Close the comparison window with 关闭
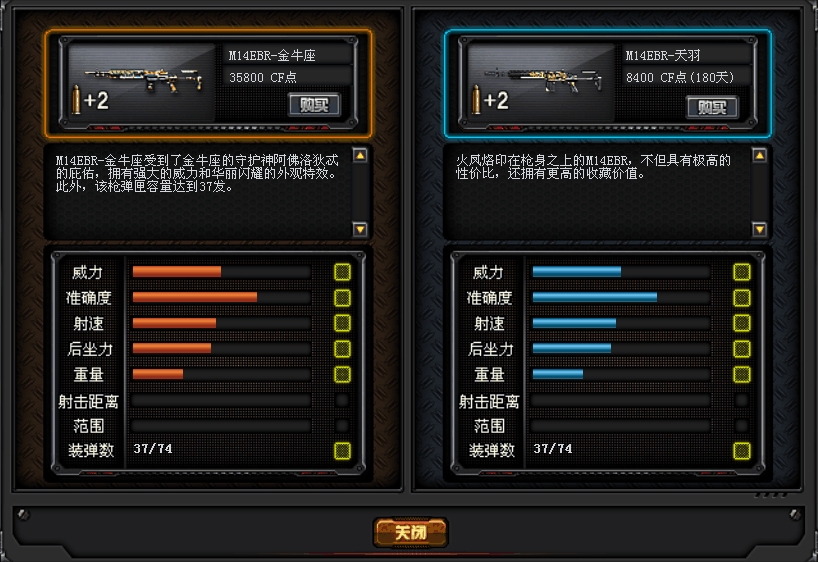The height and width of the screenshot is (562, 818). point(411,532)
